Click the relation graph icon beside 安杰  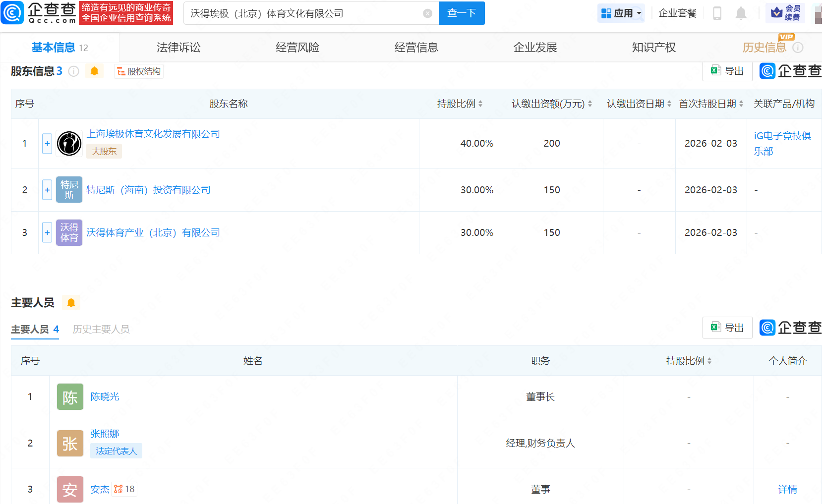[x=118, y=489]
